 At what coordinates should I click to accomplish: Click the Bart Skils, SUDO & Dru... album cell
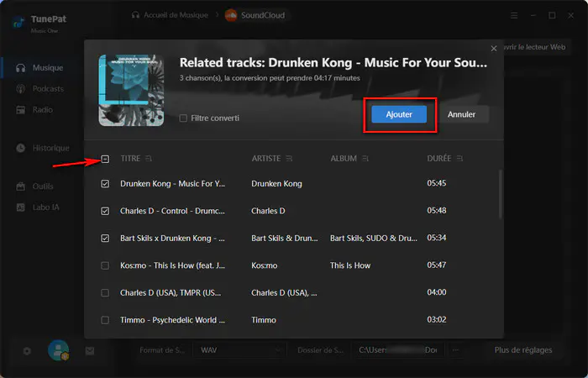pyautogui.click(x=374, y=238)
